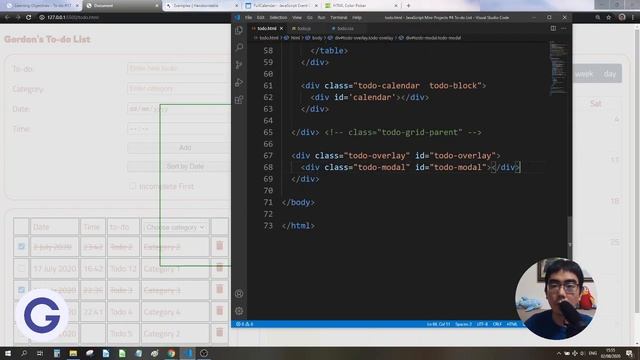Click the Category input field
Viewport: 640px width, 360px height.
tap(179, 89)
